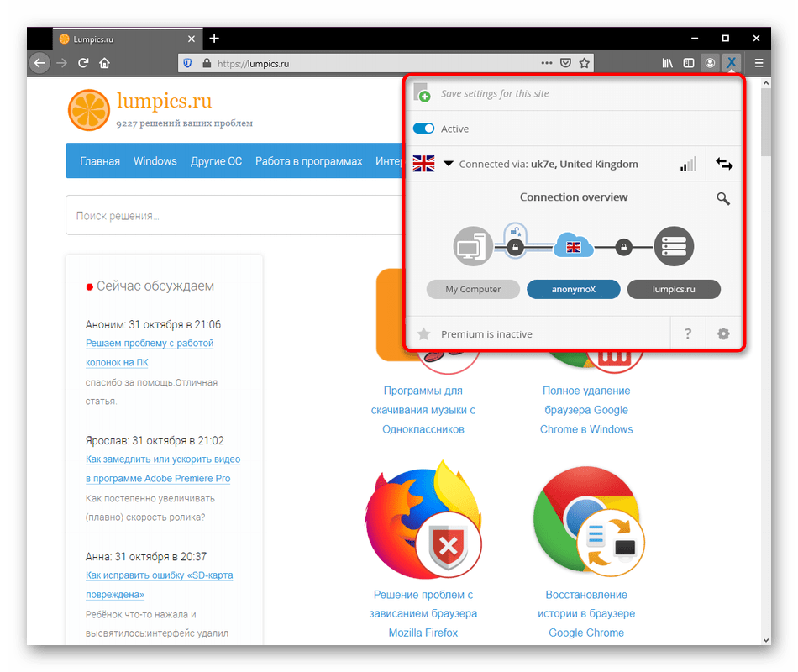Open the Главная menu item

(x=100, y=161)
